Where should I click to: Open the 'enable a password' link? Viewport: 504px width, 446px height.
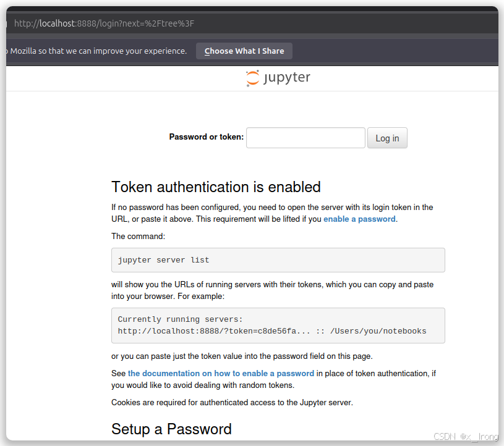[359, 219]
